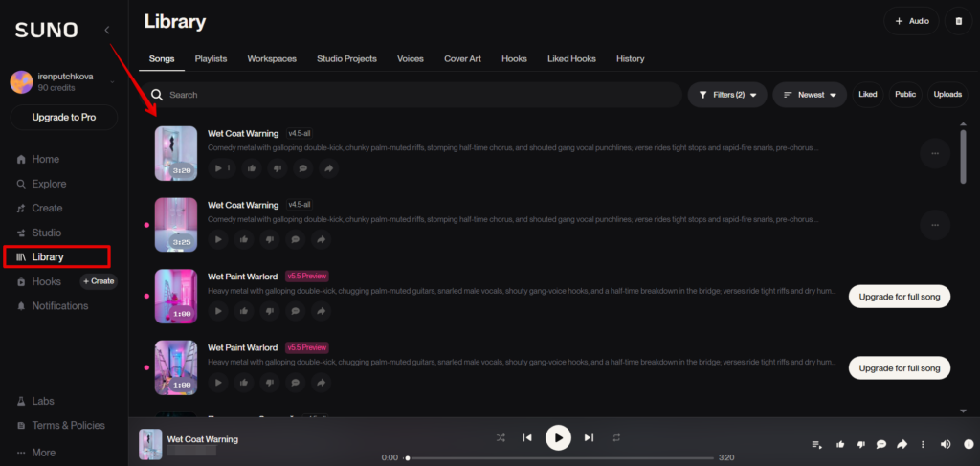
Task: Play the Wet Coat Warning 3:25 song
Action: click(218, 239)
